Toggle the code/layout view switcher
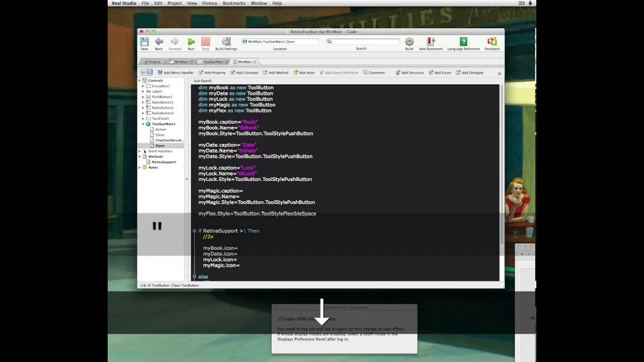This screenshot has height=362, width=644. pyautogui.click(x=146, y=72)
